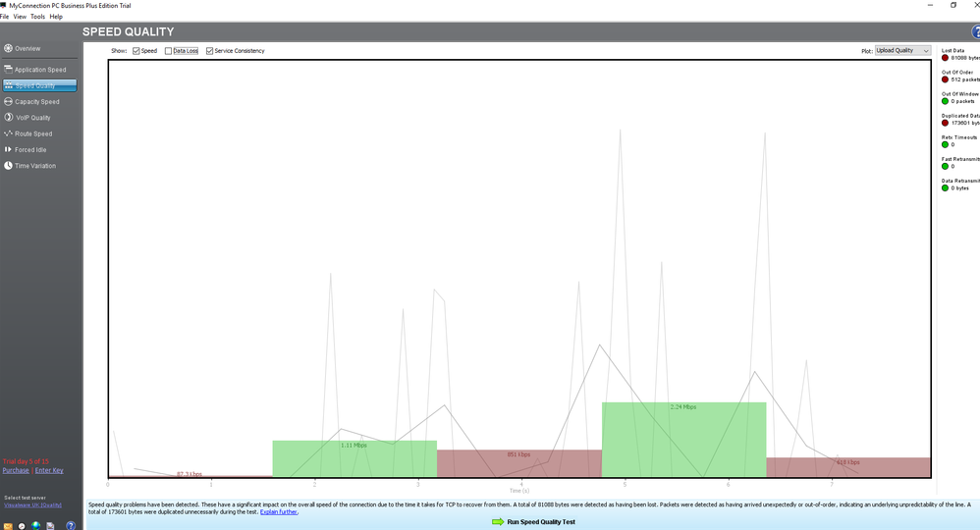Click the 0 bytes Data Retransmit value
980x530 pixels.
[960, 188]
